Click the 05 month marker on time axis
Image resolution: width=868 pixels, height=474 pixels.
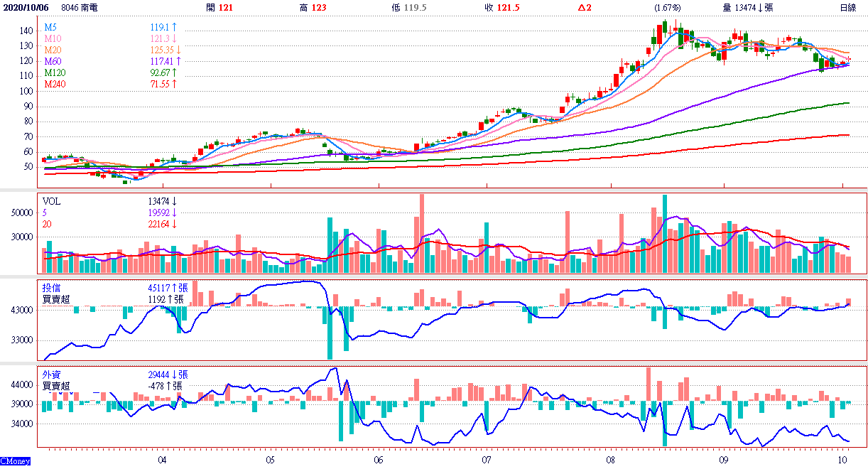point(271,460)
